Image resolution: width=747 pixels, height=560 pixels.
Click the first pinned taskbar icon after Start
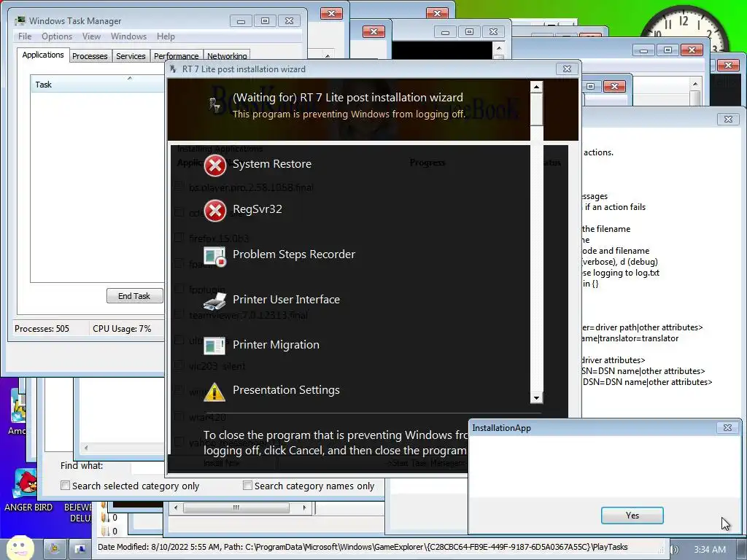[54, 549]
